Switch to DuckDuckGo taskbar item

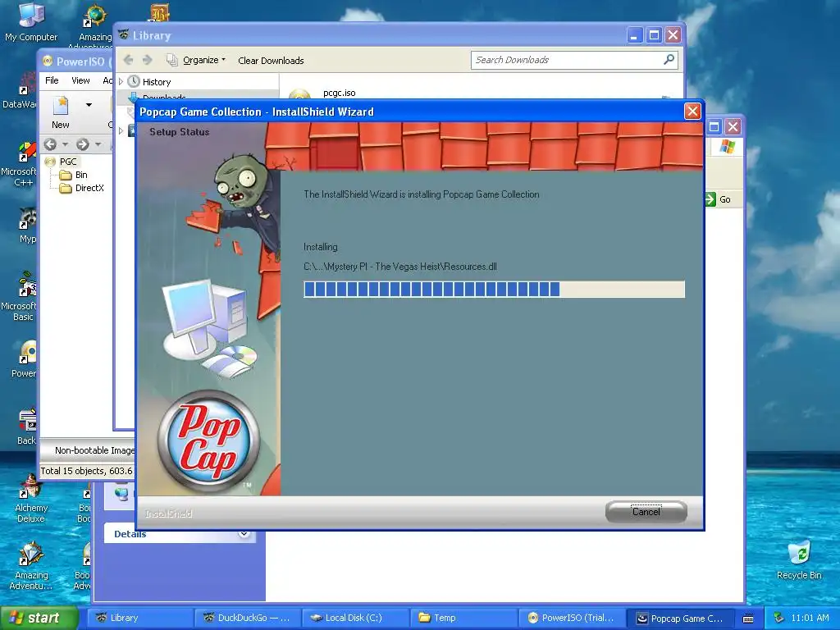[247, 618]
